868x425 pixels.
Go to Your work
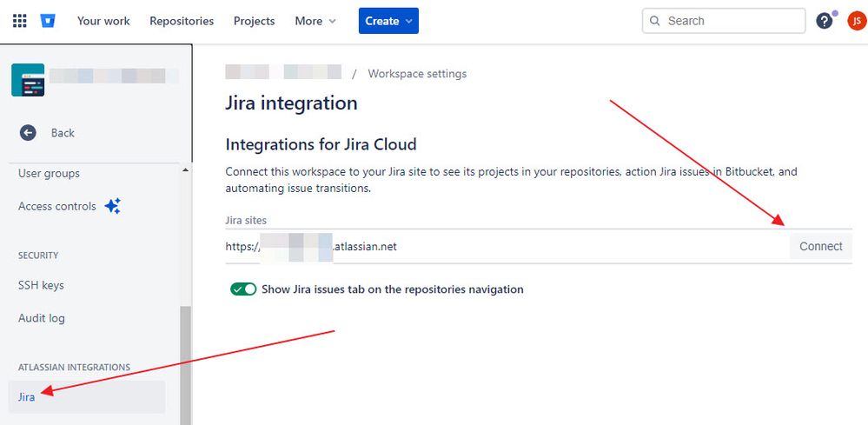tap(103, 21)
